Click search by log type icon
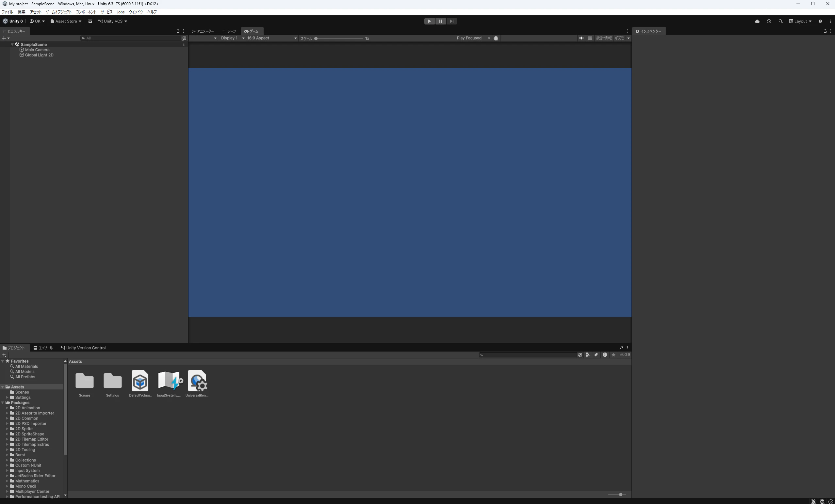Screen dimensions: 835x504 click(605, 354)
